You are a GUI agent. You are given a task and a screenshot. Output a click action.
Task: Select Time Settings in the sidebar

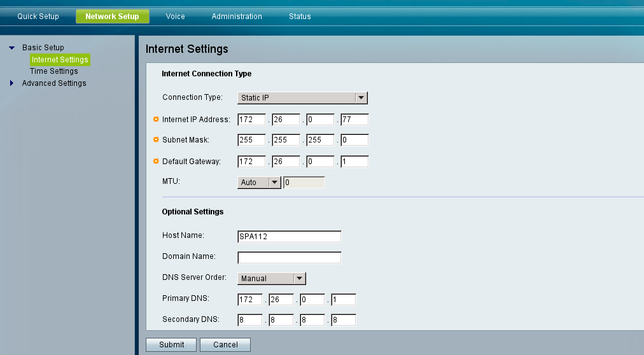point(54,71)
